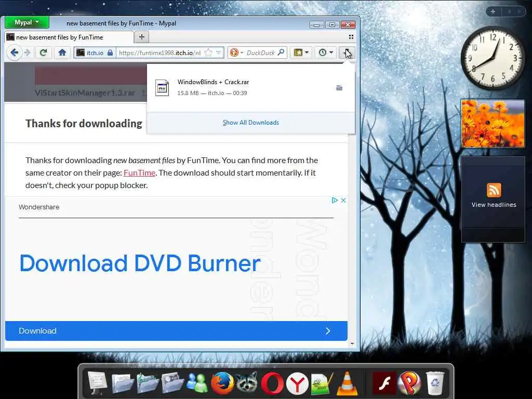The image size is (532, 399).
Task: Add a gadget with the sidebar plus
Action: (x=493, y=11)
